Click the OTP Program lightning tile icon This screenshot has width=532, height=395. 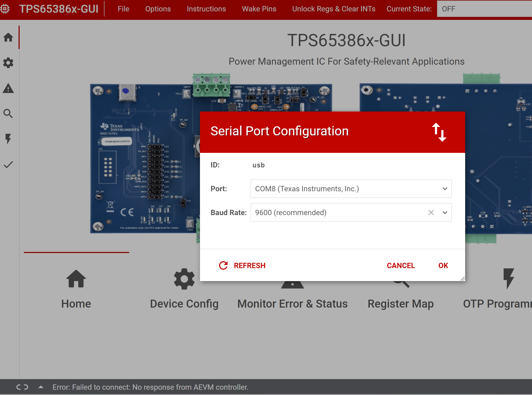pos(509,279)
